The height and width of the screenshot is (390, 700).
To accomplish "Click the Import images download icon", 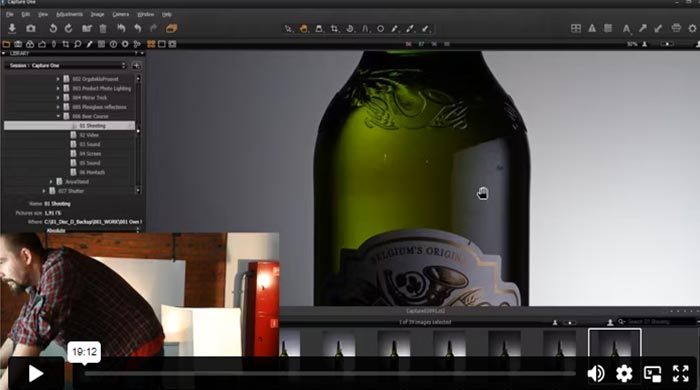I will coord(12,29).
